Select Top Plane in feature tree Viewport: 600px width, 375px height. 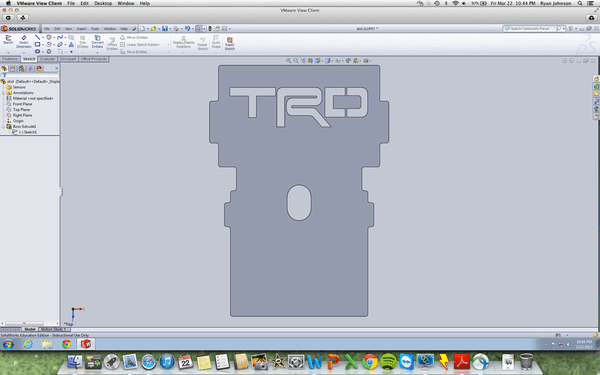coord(22,110)
